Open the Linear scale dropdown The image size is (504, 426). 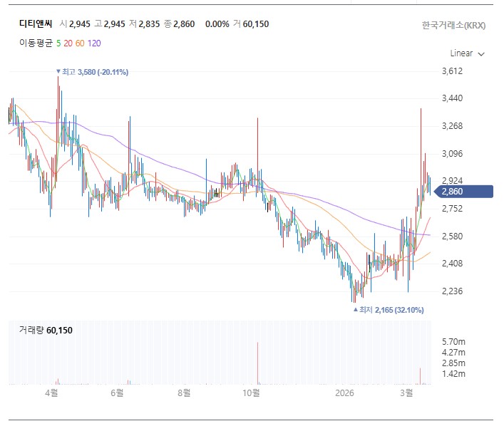[x=467, y=53]
